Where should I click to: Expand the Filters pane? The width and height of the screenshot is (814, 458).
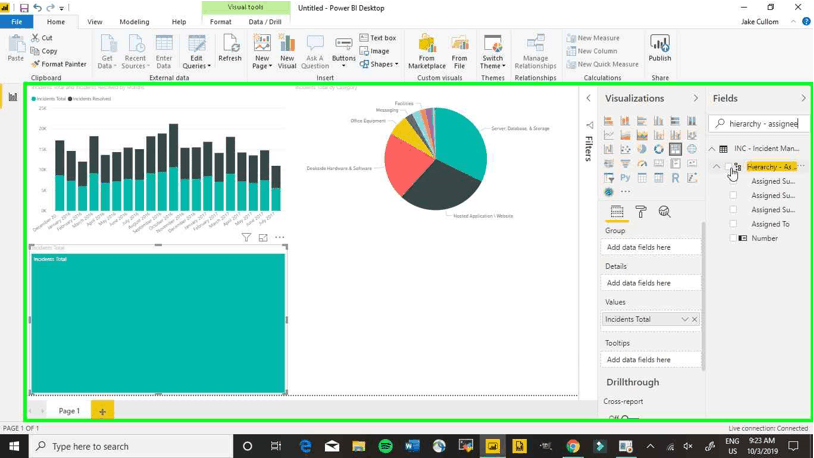pyautogui.click(x=588, y=98)
